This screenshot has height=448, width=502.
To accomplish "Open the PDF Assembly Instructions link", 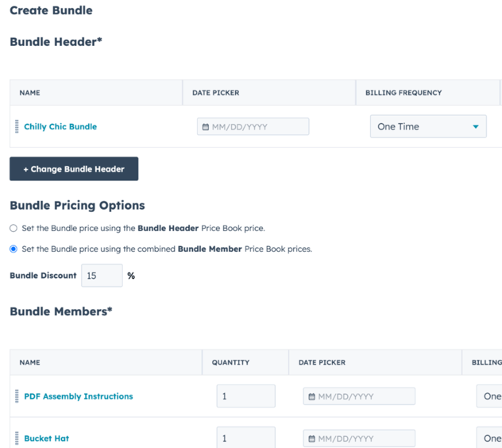I will pos(79,396).
